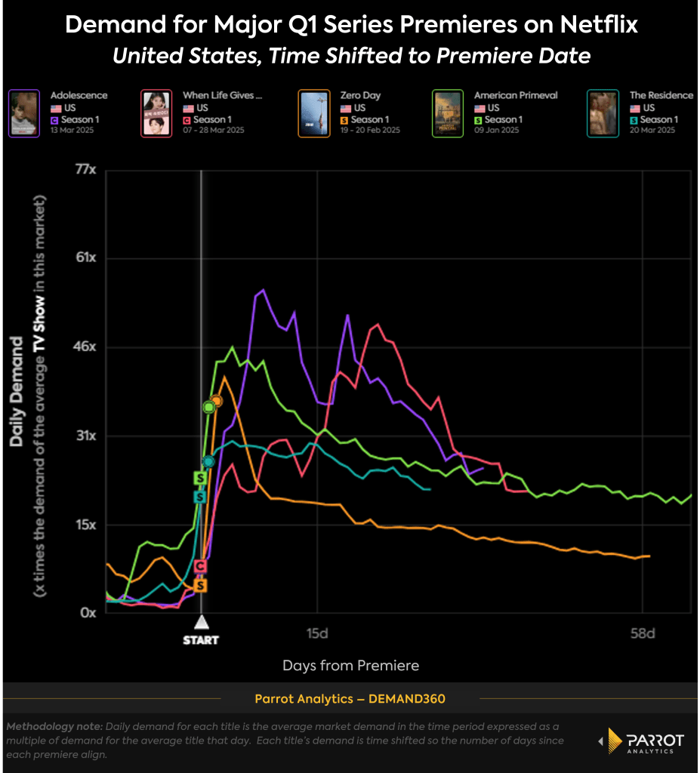The width and height of the screenshot is (700, 773).
Task: Click the pink C badge for When Life Gives...
Action: click(186, 119)
